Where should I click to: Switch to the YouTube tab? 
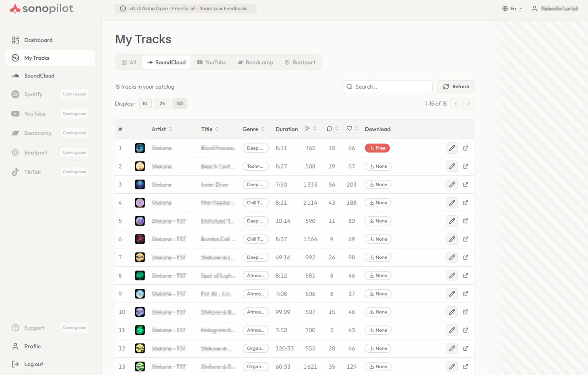(x=212, y=62)
